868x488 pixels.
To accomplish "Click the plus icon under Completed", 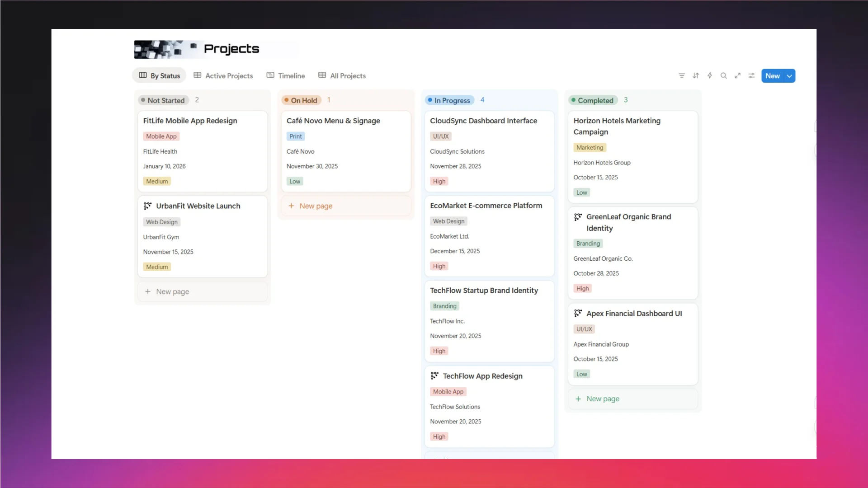I will click(x=578, y=399).
